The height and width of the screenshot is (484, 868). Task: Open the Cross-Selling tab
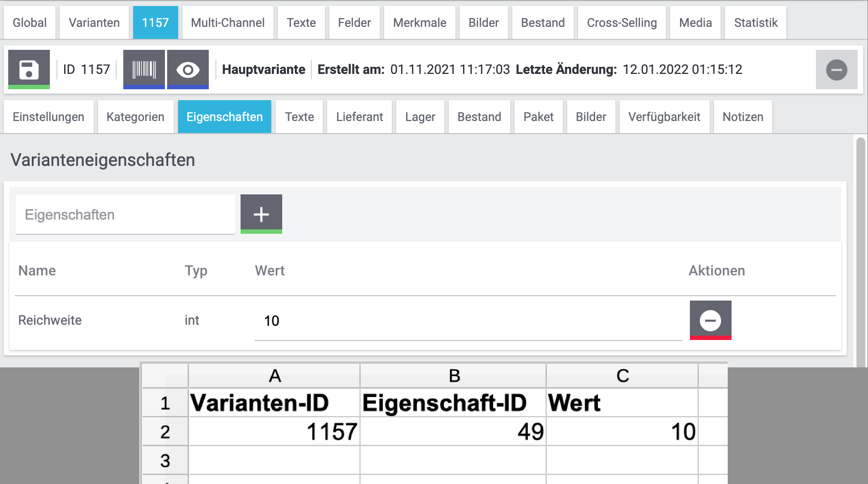click(x=621, y=23)
